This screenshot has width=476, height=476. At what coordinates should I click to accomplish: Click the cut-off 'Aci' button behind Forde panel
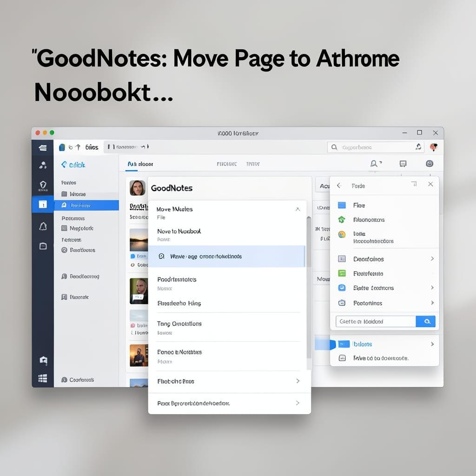tap(323, 186)
